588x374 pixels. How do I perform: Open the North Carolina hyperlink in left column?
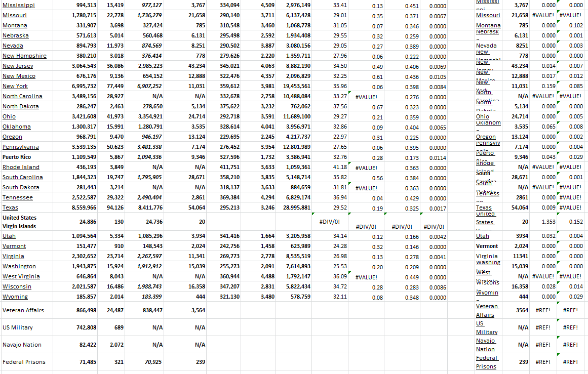click(22, 96)
